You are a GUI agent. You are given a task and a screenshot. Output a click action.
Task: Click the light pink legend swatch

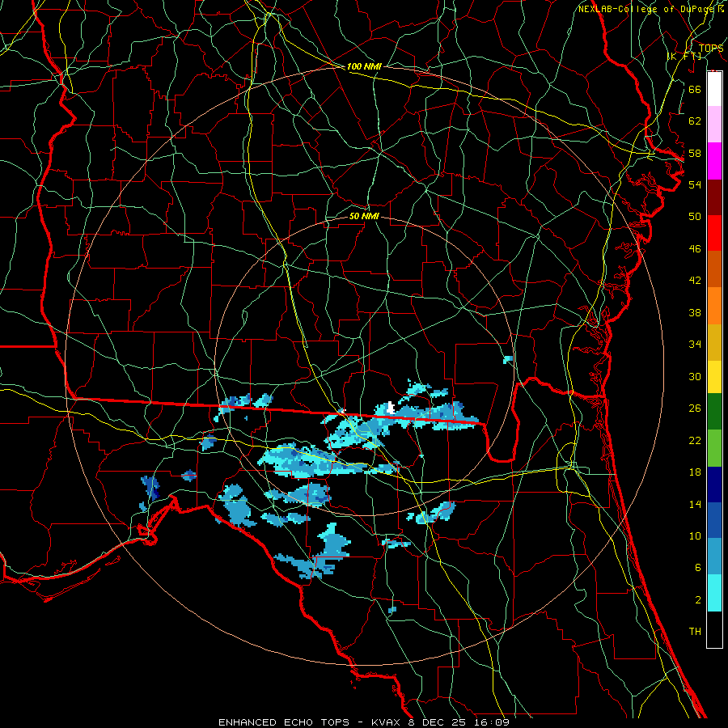coord(714,124)
